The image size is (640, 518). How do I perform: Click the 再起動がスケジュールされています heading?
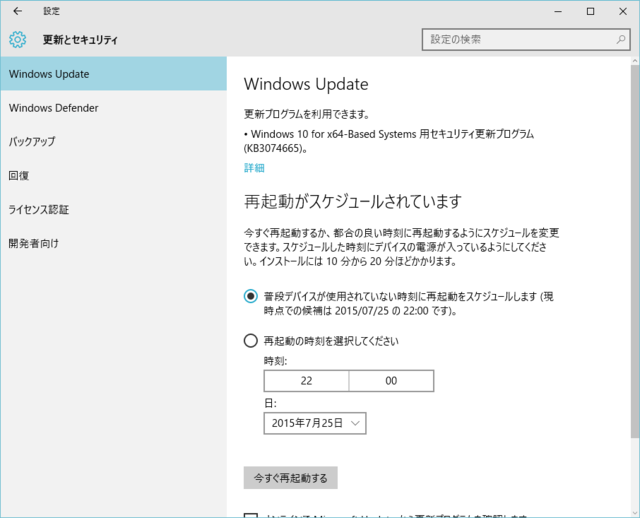tap(353, 201)
